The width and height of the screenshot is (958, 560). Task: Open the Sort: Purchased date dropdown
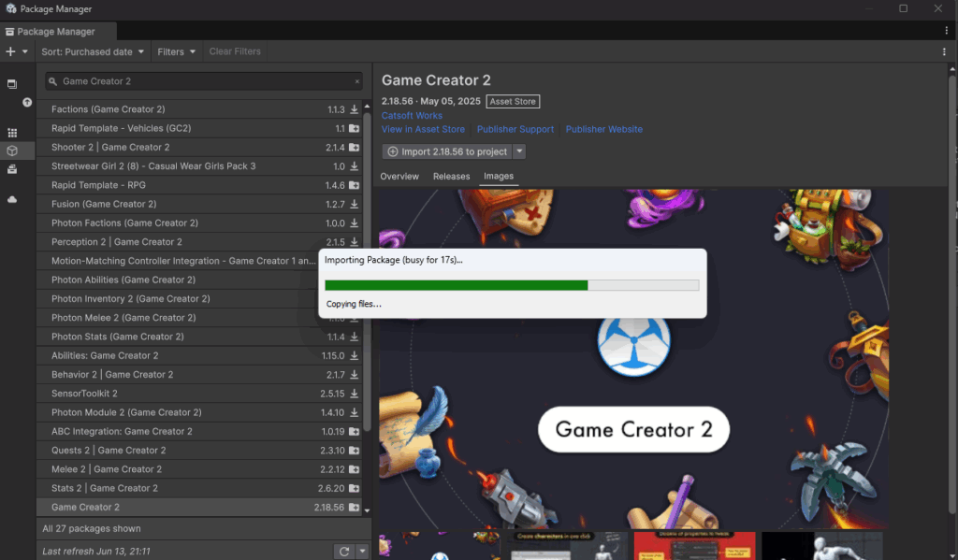coord(93,52)
